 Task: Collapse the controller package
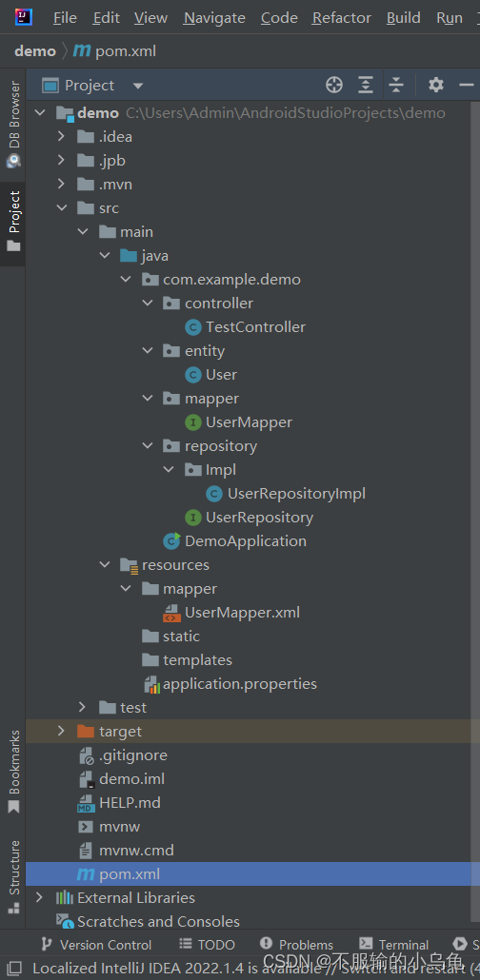[148, 303]
